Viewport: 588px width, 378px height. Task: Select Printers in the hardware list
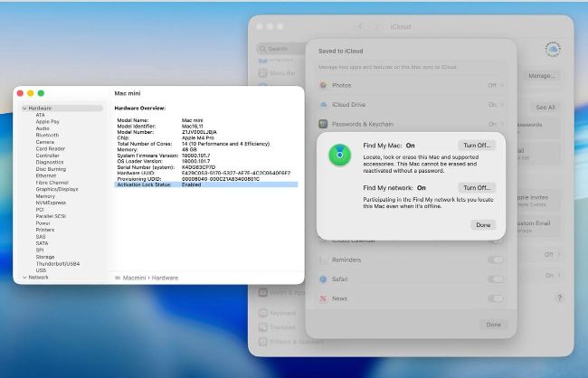(45, 230)
